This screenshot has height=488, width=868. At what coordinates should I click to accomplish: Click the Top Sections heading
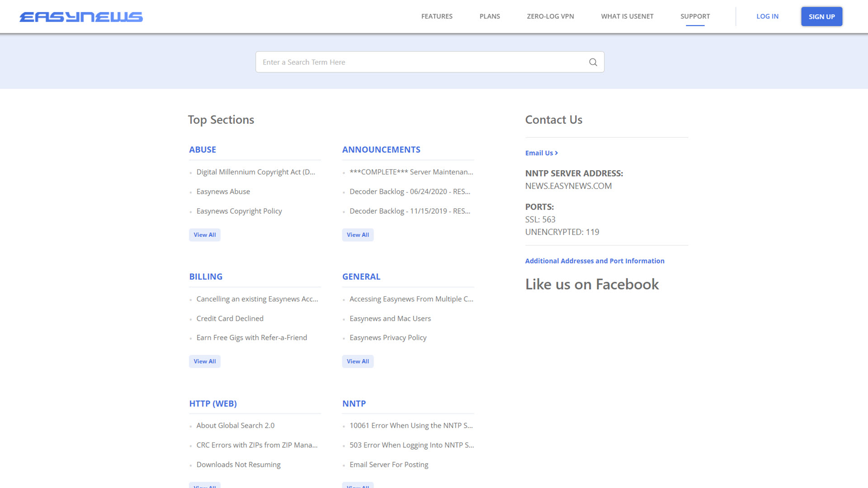(x=221, y=120)
